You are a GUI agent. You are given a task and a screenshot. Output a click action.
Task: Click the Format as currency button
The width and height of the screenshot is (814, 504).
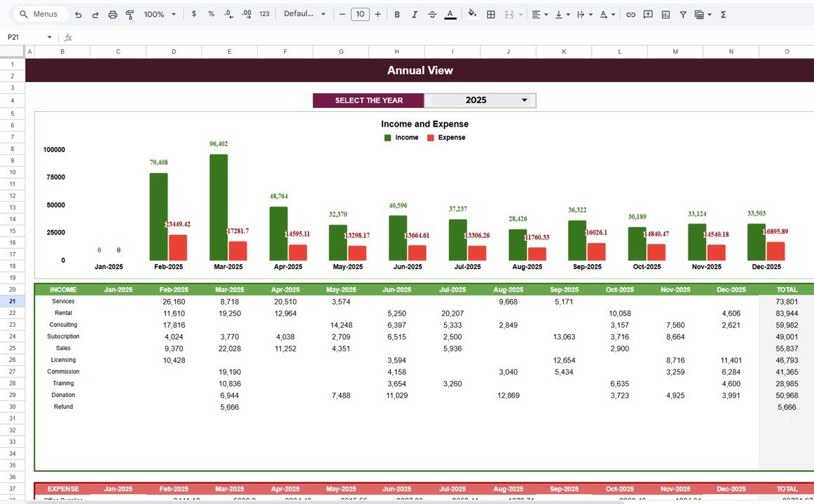coord(194,14)
